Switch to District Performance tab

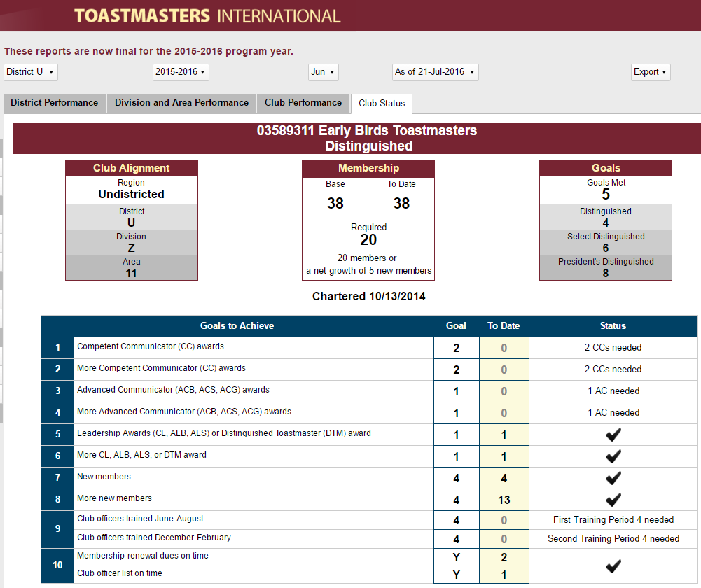(55, 103)
